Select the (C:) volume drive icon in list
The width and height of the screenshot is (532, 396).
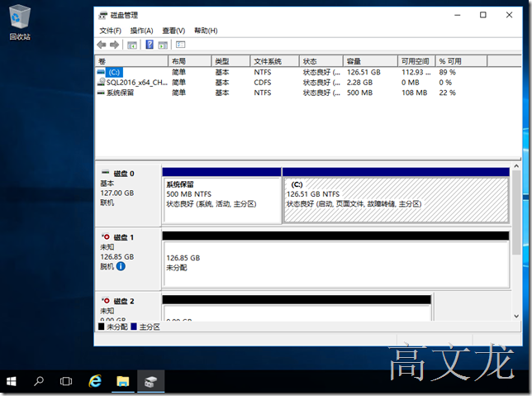click(x=101, y=72)
